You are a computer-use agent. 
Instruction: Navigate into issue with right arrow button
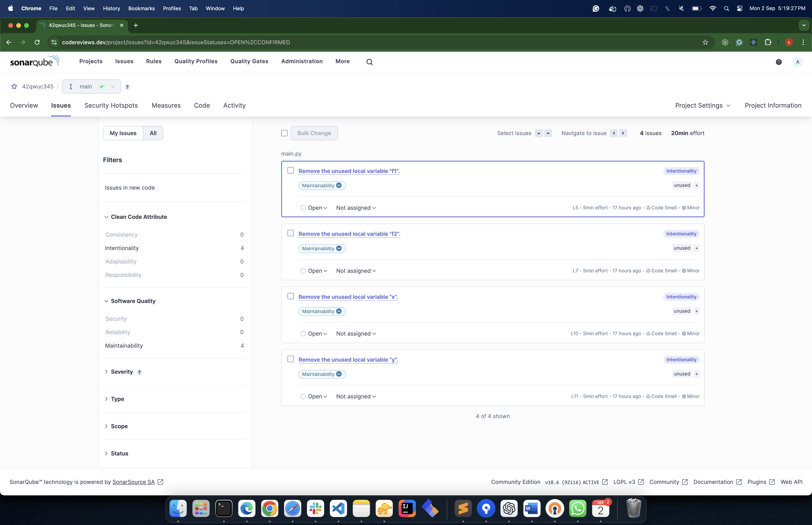tap(623, 133)
